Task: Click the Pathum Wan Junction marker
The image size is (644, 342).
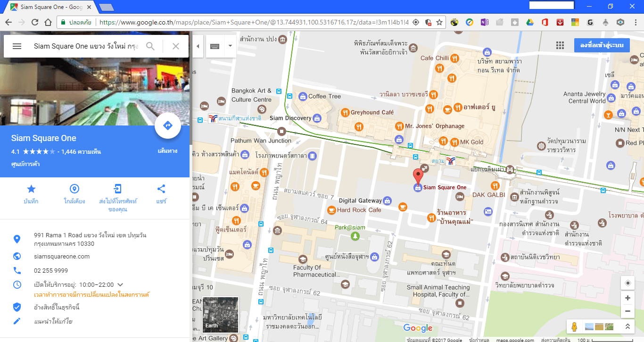Action: click(282, 131)
